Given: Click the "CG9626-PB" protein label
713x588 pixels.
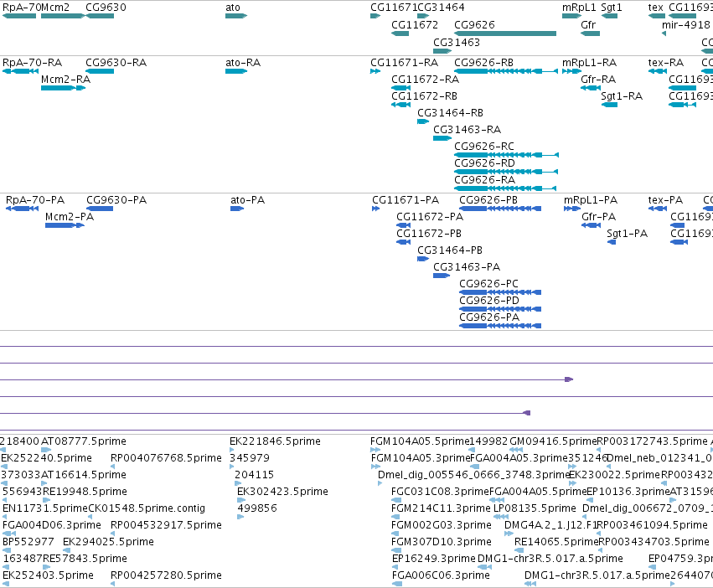Looking at the screenshot, I should click(488, 199).
